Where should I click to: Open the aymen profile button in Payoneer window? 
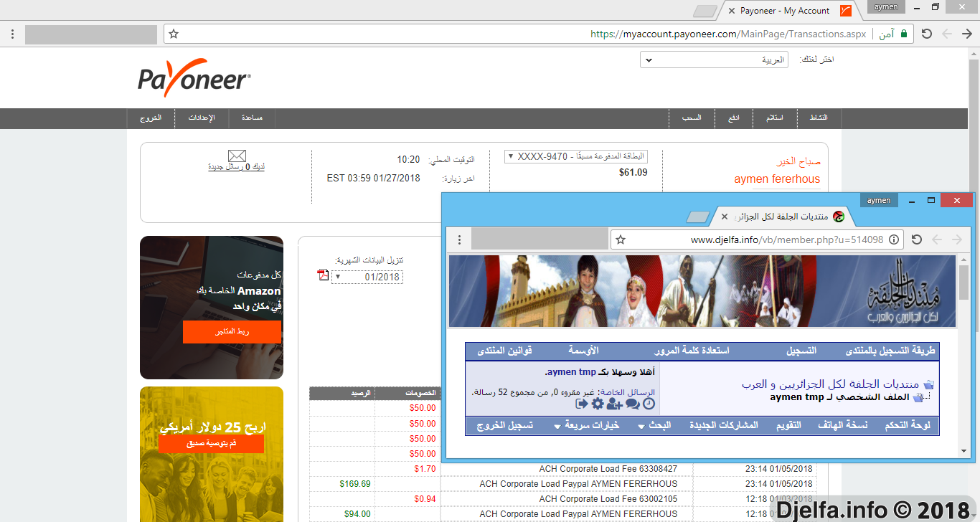[887, 6]
